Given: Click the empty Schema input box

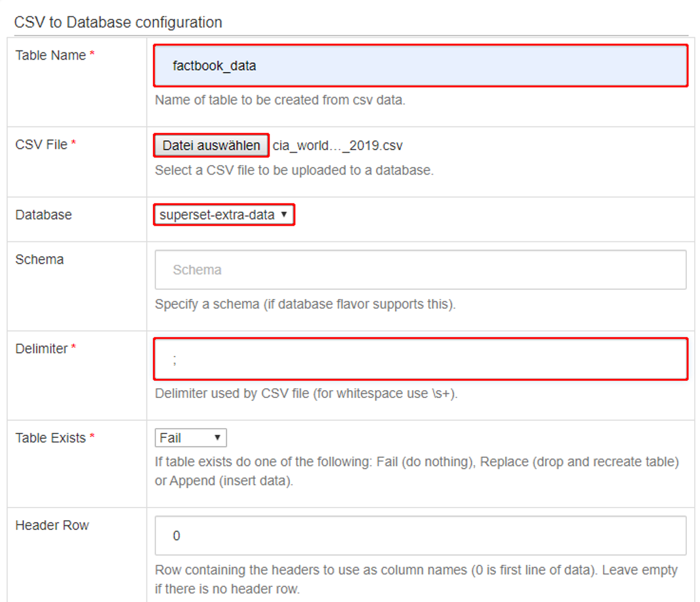Looking at the screenshot, I should point(420,269).
